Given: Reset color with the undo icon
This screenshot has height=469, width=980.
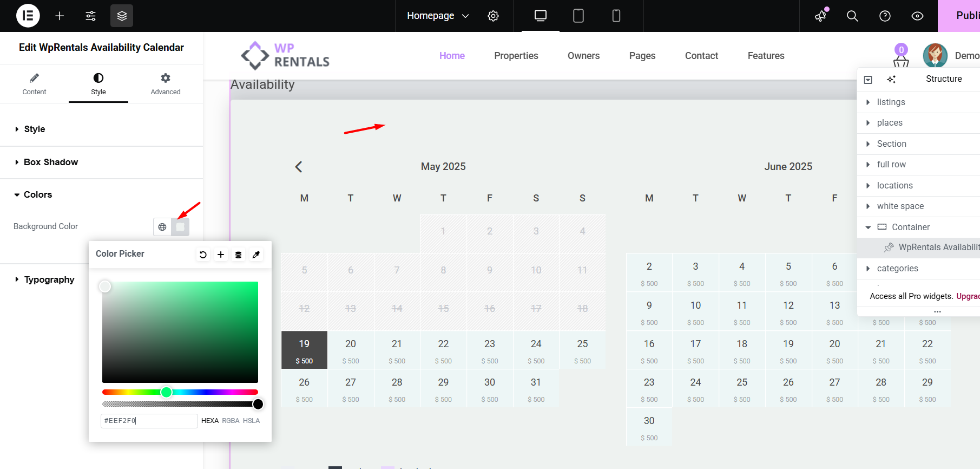Looking at the screenshot, I should pyautogui.click(x=203, y=255).
